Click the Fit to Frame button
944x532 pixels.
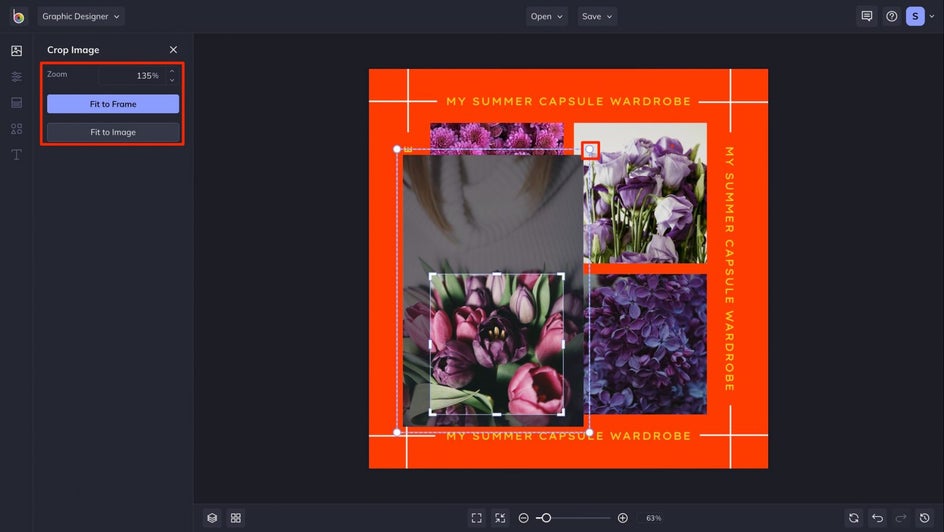click(x=113, y=104)
